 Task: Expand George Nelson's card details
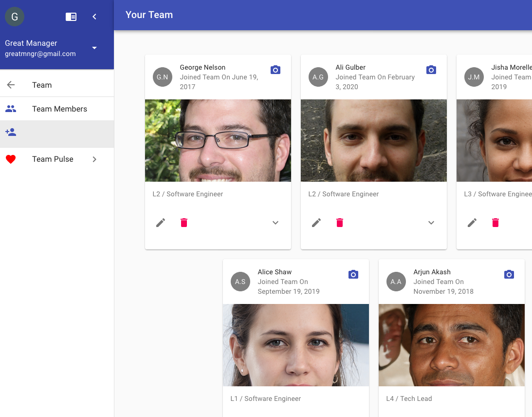click(275, 223)
